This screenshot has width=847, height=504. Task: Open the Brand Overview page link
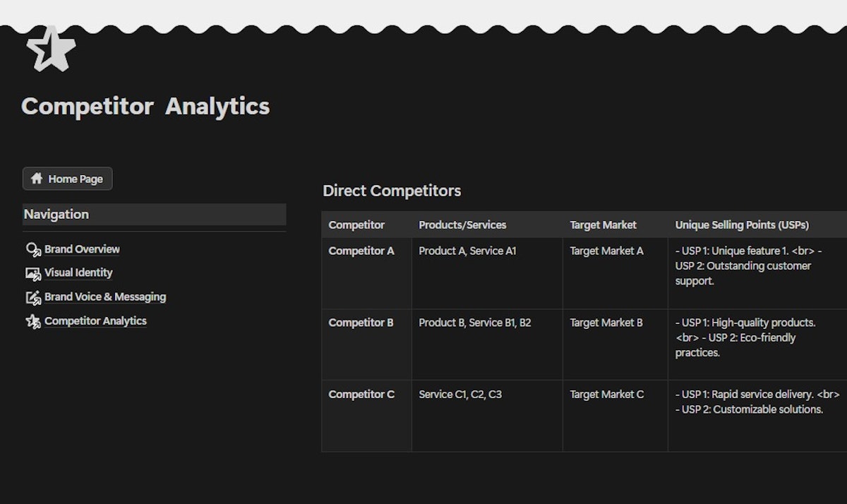pos(82,249)
